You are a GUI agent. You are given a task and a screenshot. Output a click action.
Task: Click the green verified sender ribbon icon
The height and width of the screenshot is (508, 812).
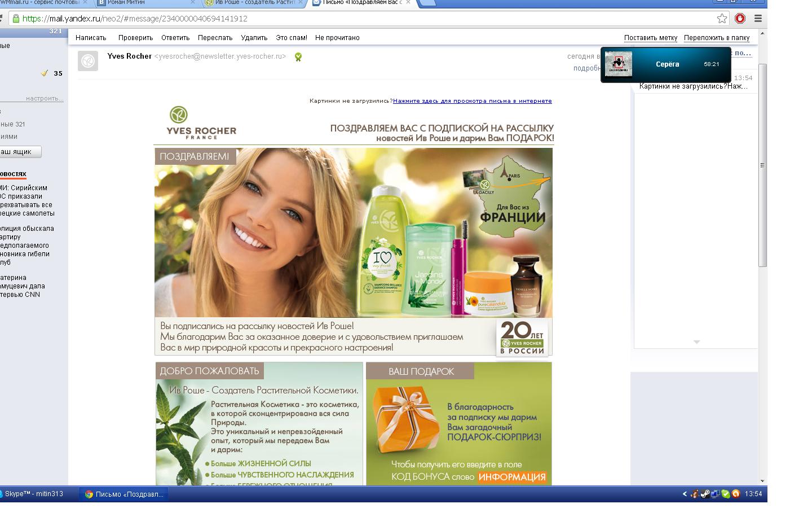(x=298, y=57)
